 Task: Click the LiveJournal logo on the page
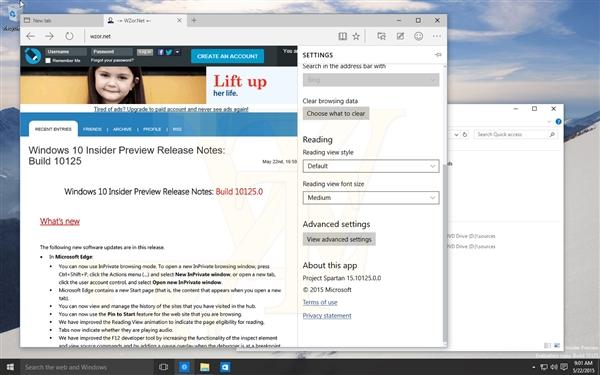[x=33, y=56]
